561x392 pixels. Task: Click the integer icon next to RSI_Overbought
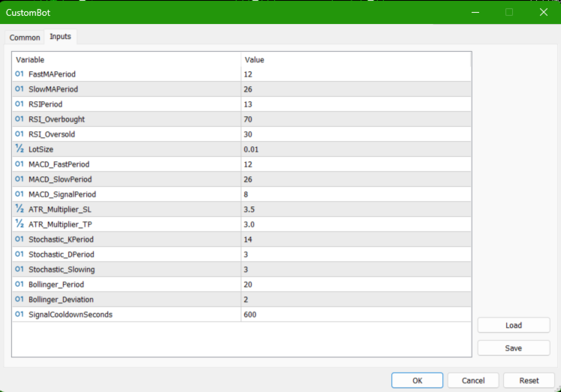point(20,119)
